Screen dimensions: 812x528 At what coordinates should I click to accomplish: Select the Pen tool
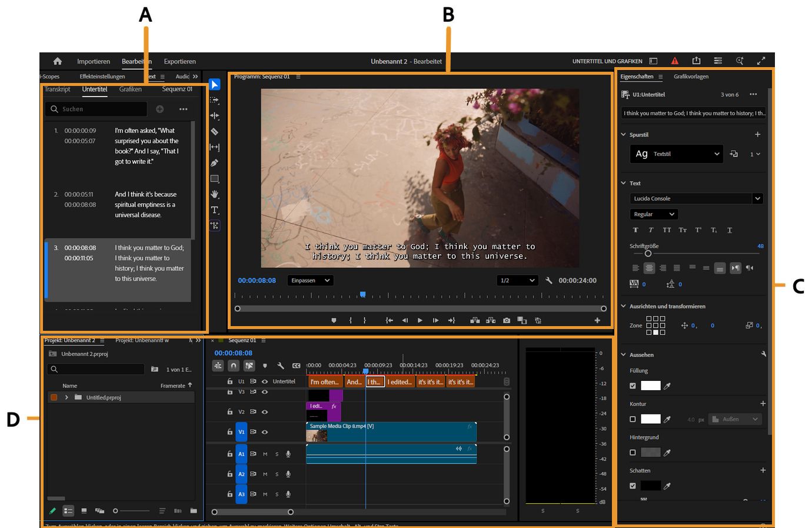pos(214,163)
